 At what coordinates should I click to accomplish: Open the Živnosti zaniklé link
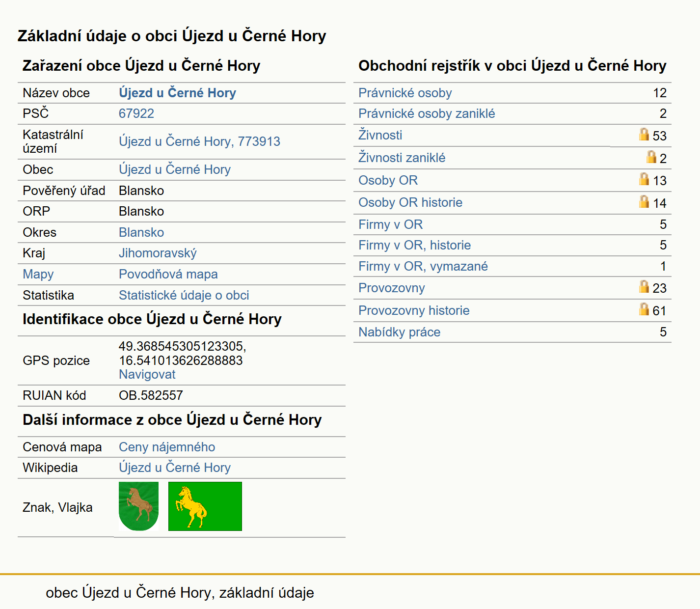402,158
